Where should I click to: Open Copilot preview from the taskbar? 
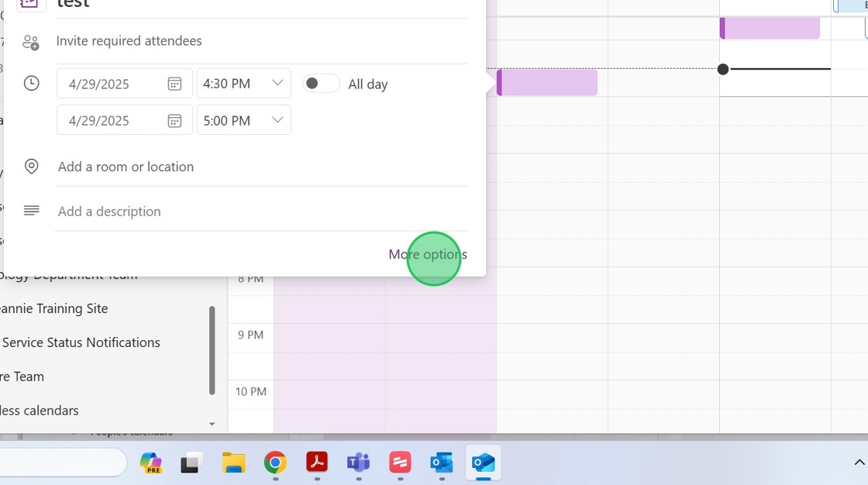(150, 463)
